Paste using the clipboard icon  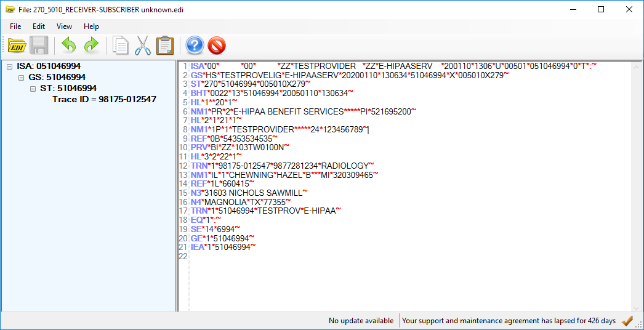[164, 46]
